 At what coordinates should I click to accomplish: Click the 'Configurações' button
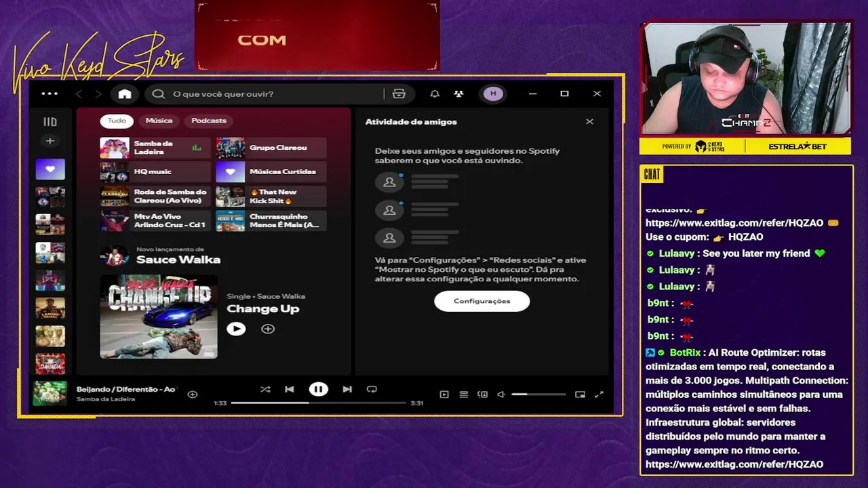482,301
